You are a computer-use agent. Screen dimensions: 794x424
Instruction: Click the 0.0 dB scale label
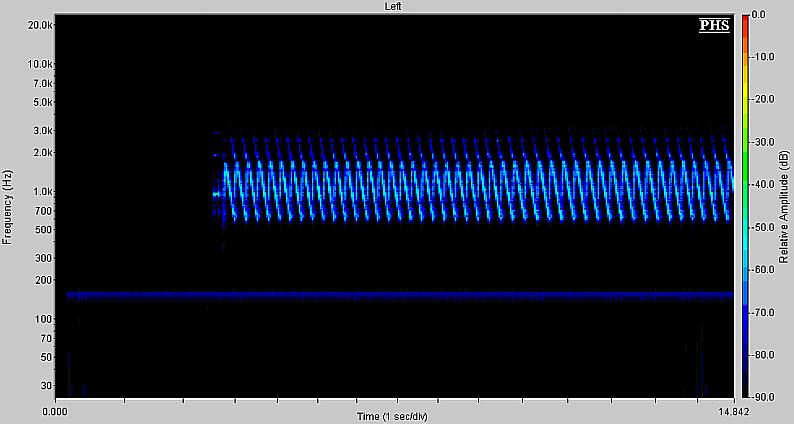point(760,15)
